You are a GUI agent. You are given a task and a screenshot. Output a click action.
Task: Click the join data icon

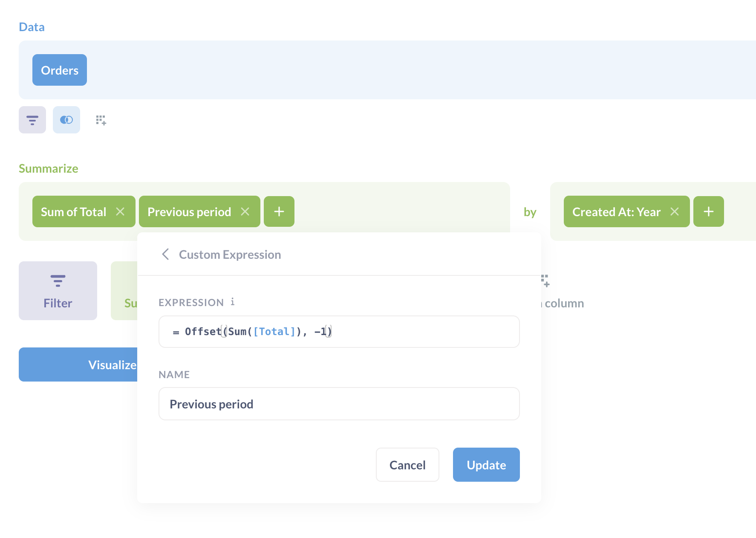[66, 120]
